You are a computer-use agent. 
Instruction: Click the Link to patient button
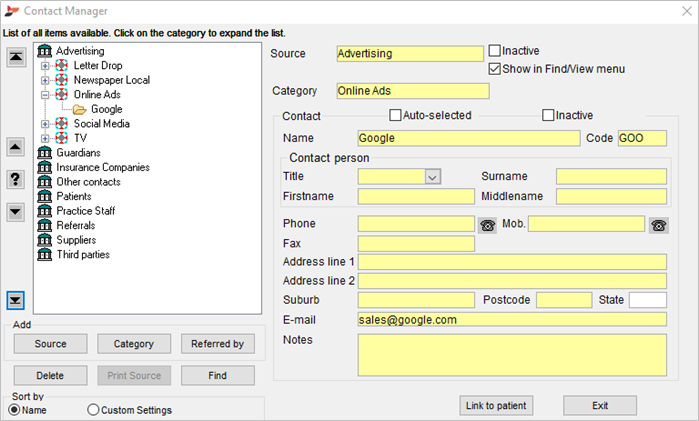pyautogui.click(x=496, y=405)
